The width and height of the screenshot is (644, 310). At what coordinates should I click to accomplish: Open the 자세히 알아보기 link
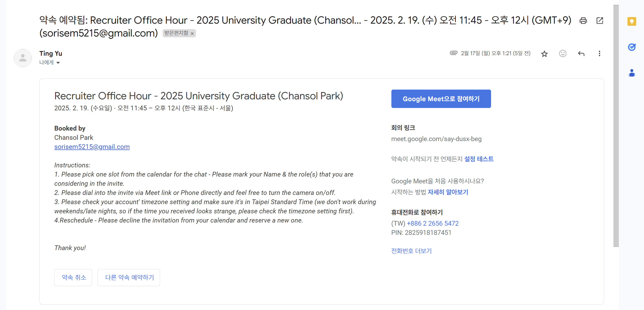coord(448,192)
